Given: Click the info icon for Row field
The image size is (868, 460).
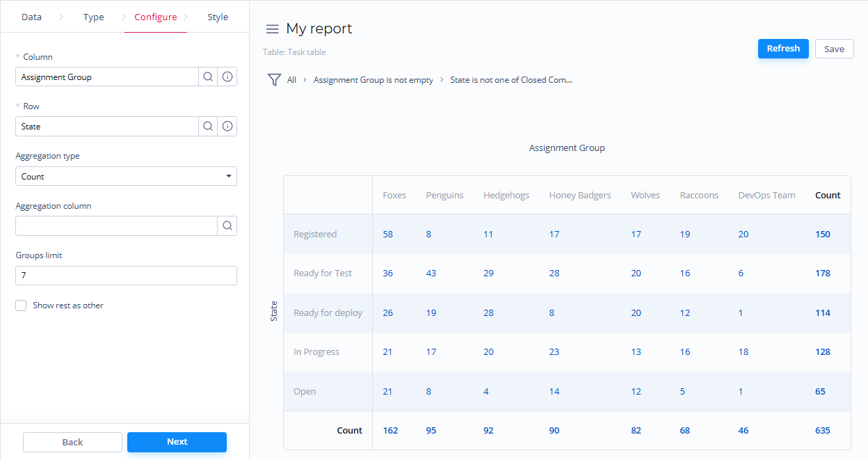Looking at the screenshot, I should [227, 127].
